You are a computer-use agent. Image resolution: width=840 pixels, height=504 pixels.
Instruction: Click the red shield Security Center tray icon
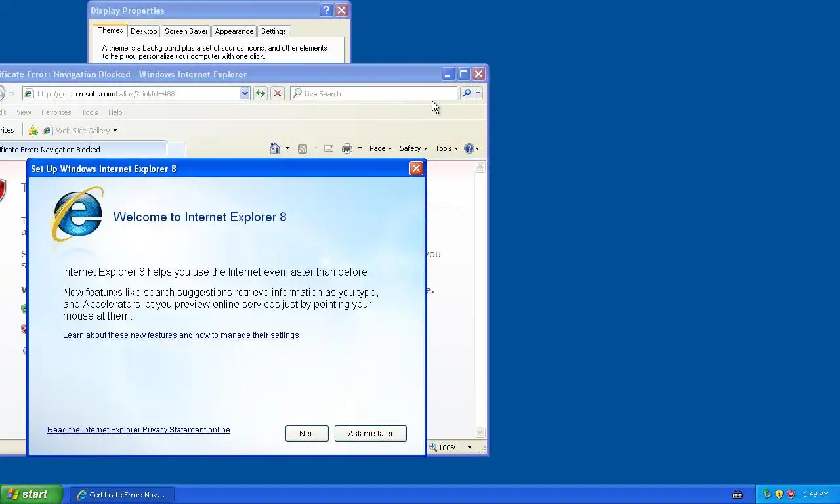[791, 494]
